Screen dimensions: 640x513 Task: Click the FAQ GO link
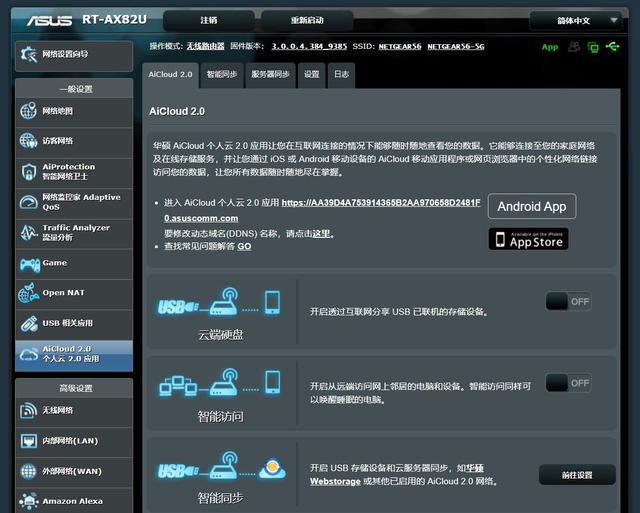(244, 247)
